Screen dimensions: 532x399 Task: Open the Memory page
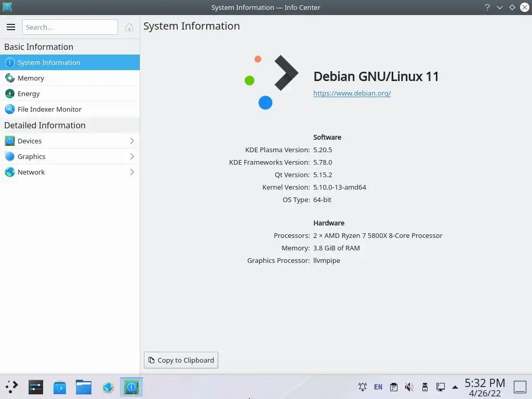[x=70, y=78]
